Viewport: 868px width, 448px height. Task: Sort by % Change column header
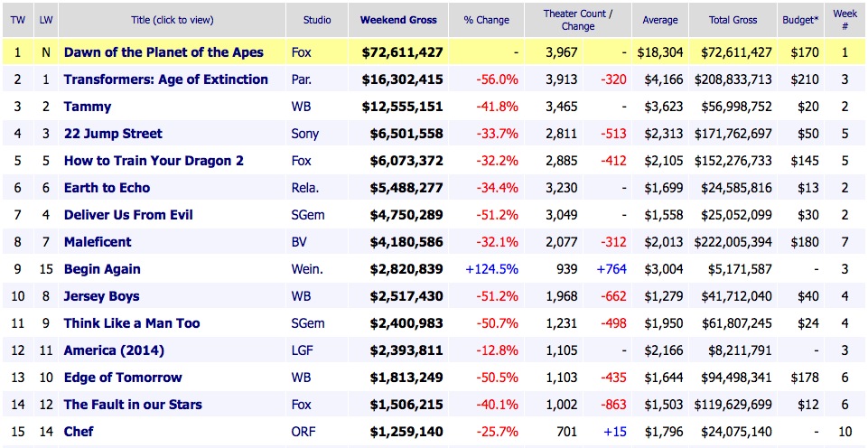486,20
